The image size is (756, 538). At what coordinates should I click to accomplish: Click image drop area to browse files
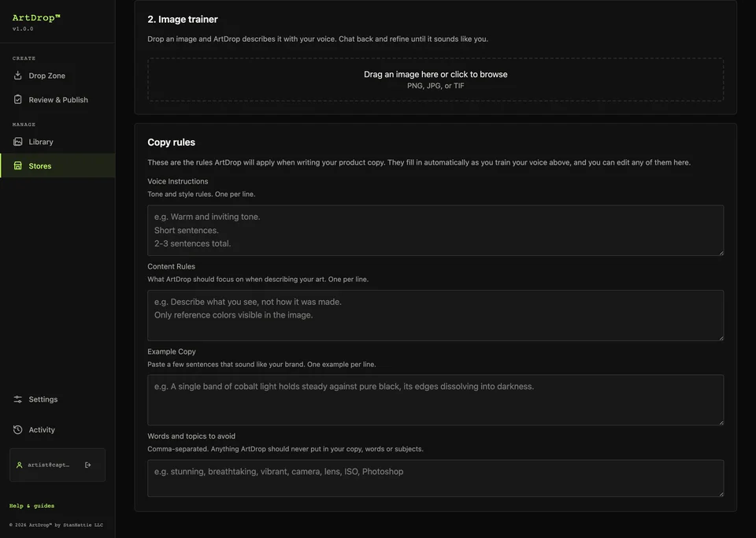(x=435, y=80)
